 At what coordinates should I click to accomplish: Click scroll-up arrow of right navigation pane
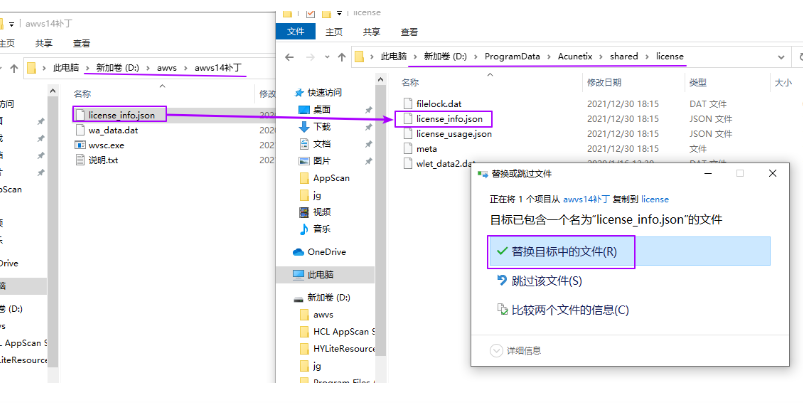380,79
